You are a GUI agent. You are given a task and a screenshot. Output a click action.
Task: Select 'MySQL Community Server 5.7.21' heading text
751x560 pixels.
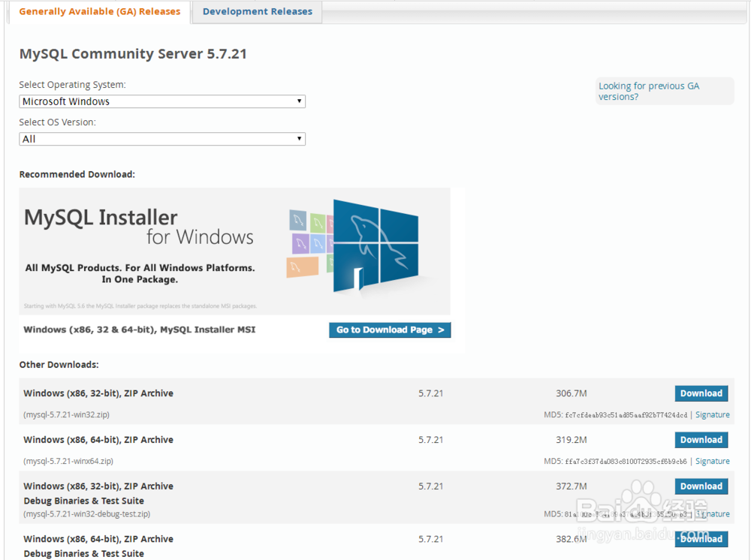click(x=133, y=53)
